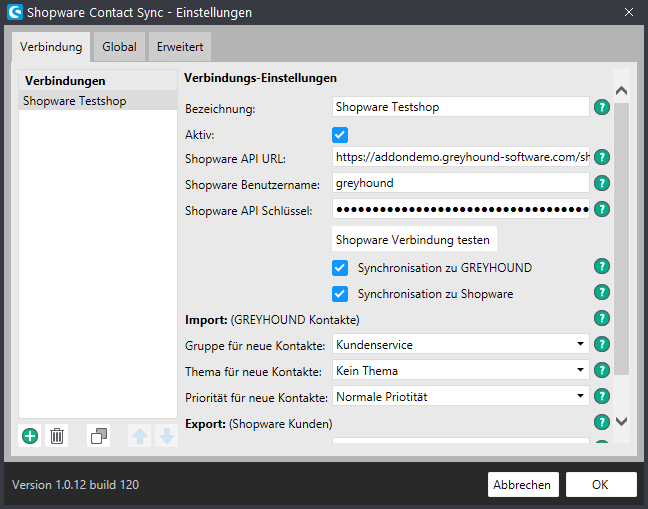The height and width of the screenshot is (509, 648).
Task: Click the Shopware app logo in the title bar
Action: [x=15, y=12]
